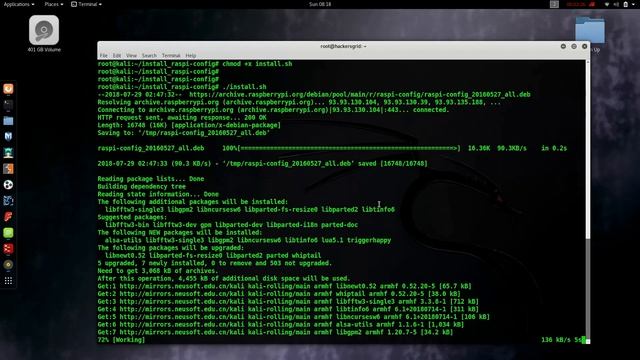640x360 pixels.
Task: Open Burp Suite orange icon in dock
Action: click(x=8, y=169)
